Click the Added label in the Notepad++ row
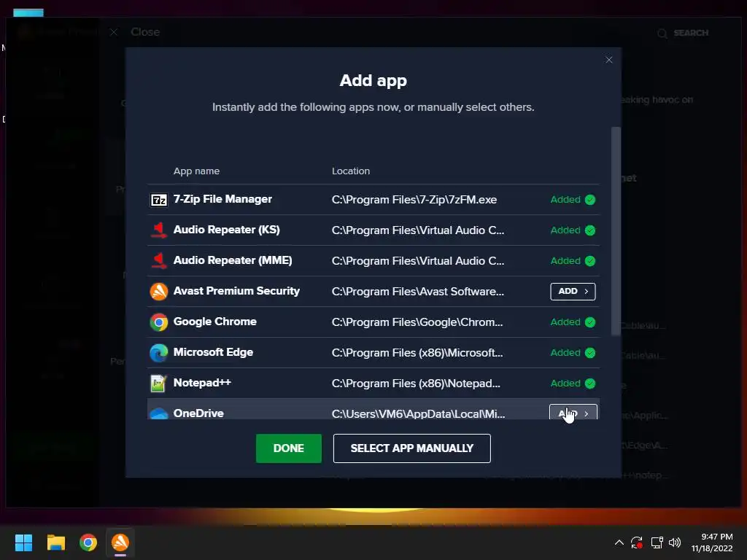Viewport: 747px width, 560px height. click(x=565, y=384)
